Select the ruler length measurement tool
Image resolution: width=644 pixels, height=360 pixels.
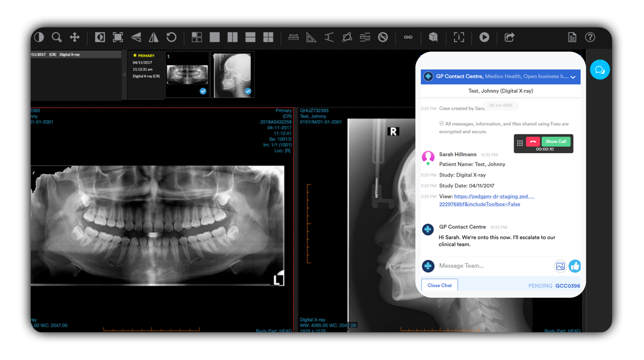(293, 37)
